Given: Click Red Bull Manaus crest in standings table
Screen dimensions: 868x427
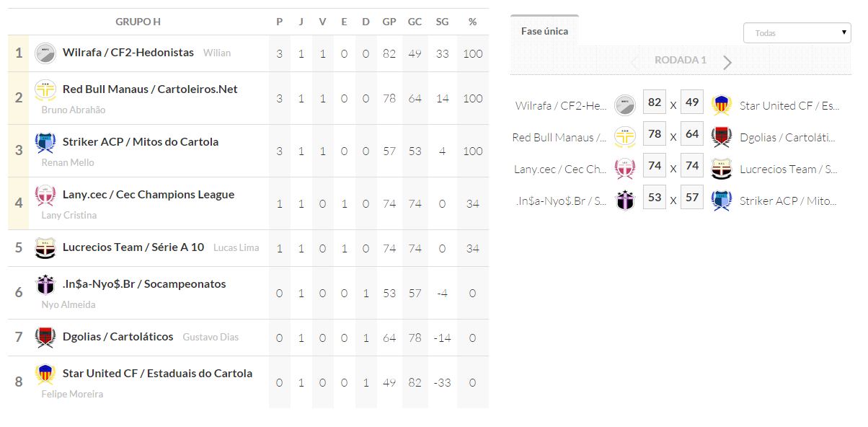Looking at the screenshot, I should (45, 90).
